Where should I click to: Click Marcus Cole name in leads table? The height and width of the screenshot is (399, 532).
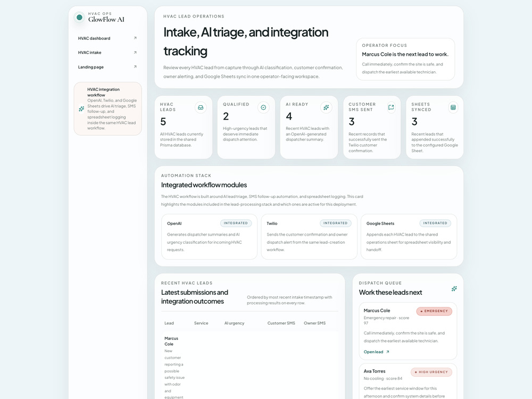click(x=171, y=342)
